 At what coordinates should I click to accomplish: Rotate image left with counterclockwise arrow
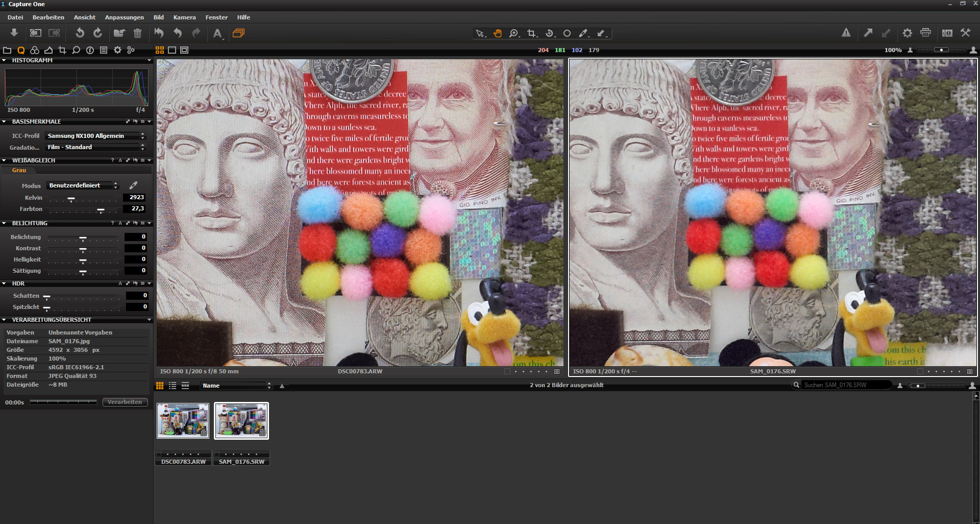click(x=80, y=33)
